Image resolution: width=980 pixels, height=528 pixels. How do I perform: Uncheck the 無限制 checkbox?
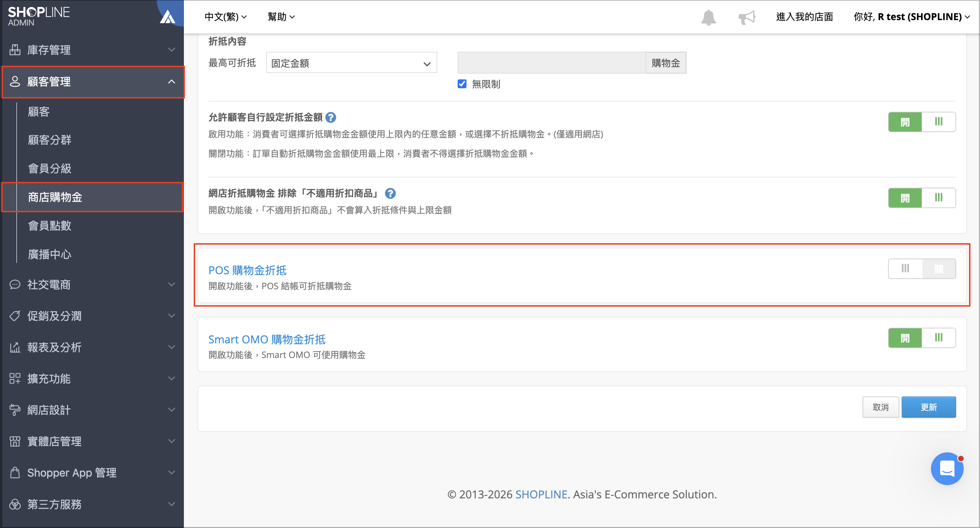pos(462,84)
